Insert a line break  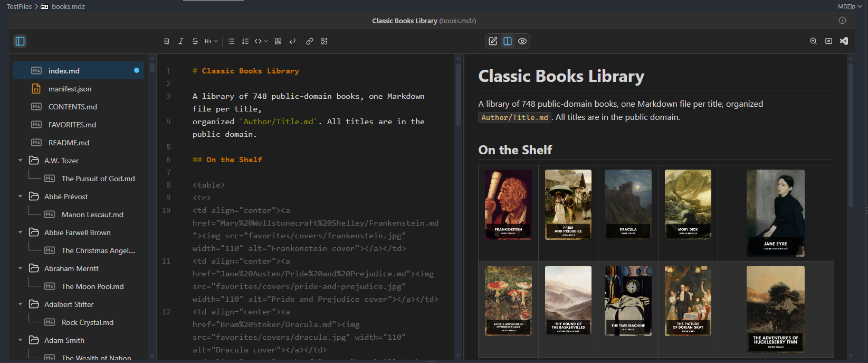tap(292, 41)
